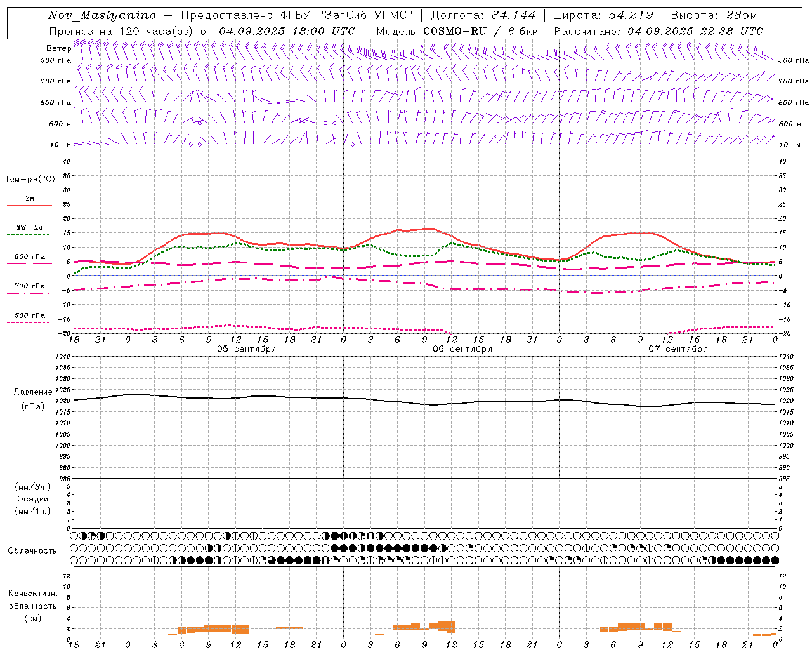Image resolution: width=812 pixels, height=650 pixels.
Task: Click the '(гПа)' unit under Давление
Action: (x=33, y=407)
